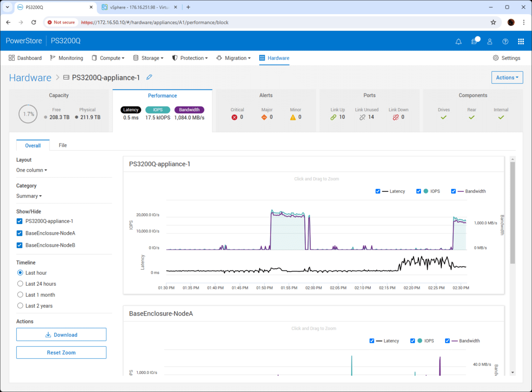Expand the Compute menu

tap(108, 58)
